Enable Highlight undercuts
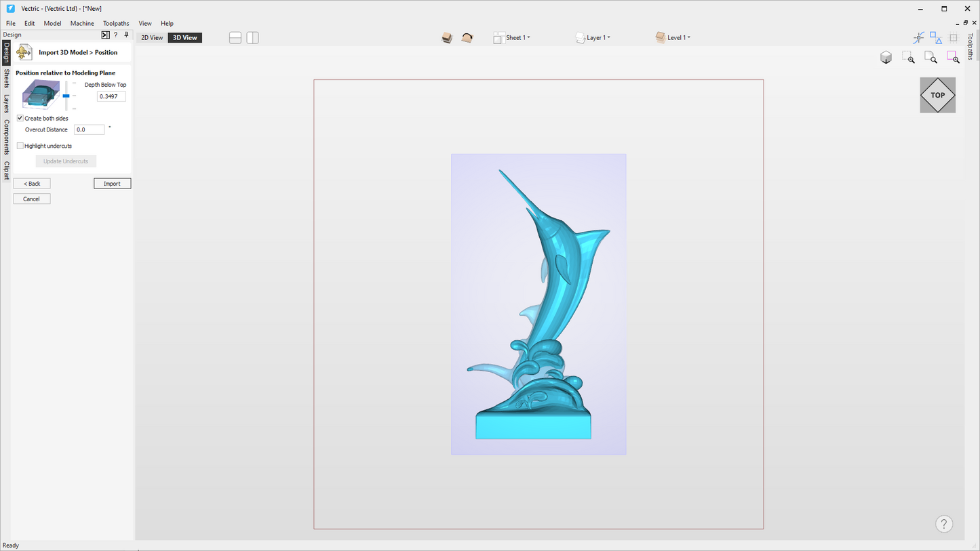 [x=20, y=146]
